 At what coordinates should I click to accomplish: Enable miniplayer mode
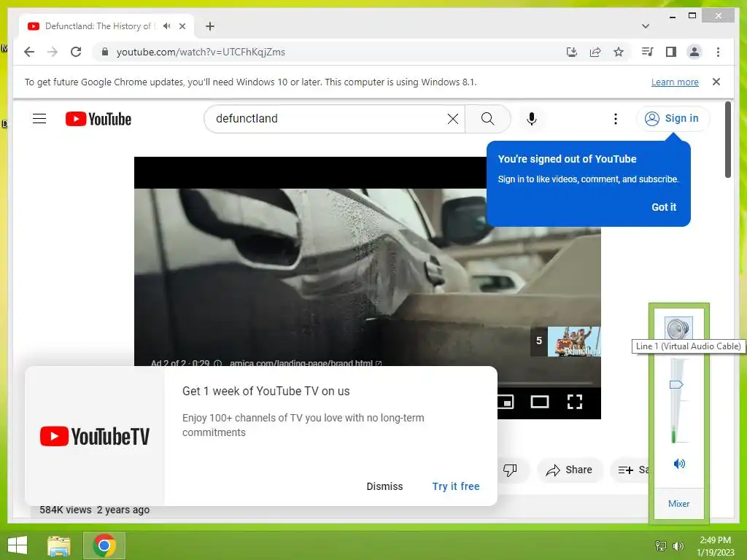tap(505, 402)
